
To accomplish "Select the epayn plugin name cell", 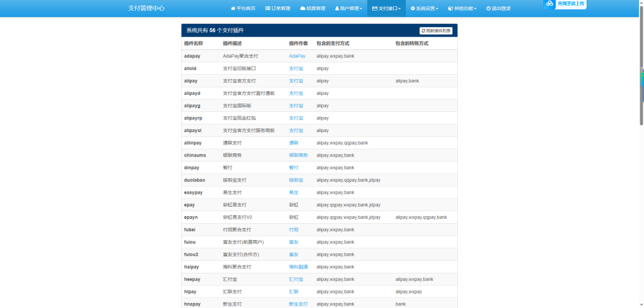I will pyautogui.click(x=191, y=217).
